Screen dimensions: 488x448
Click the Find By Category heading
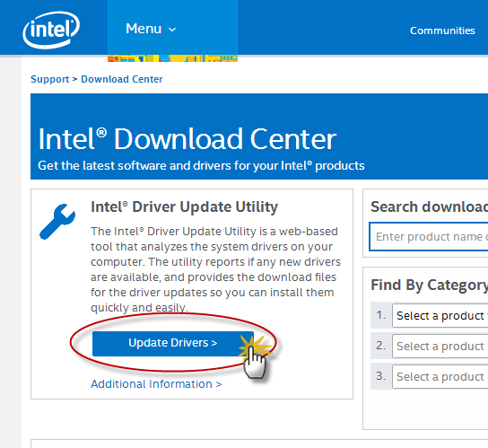[429, 285]
